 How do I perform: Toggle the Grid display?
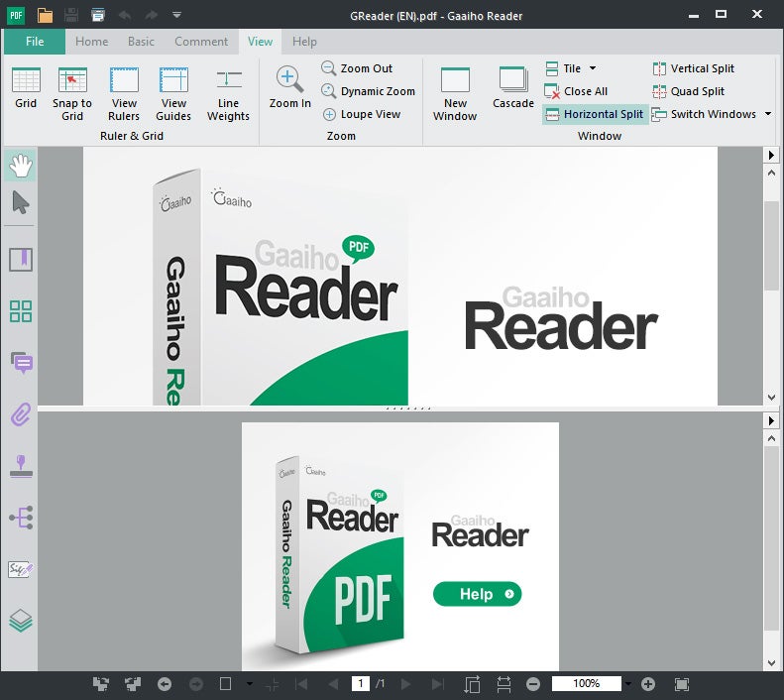coord(26,88)
